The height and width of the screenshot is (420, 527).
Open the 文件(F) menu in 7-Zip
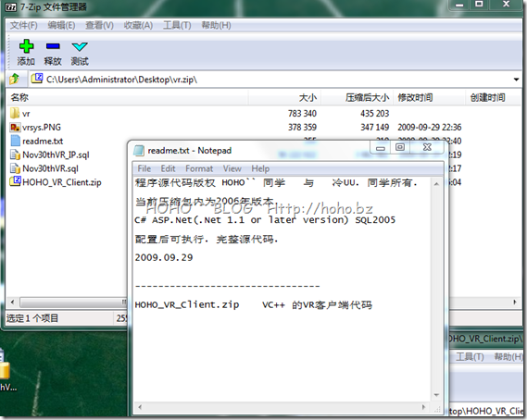tap(23, 26)
